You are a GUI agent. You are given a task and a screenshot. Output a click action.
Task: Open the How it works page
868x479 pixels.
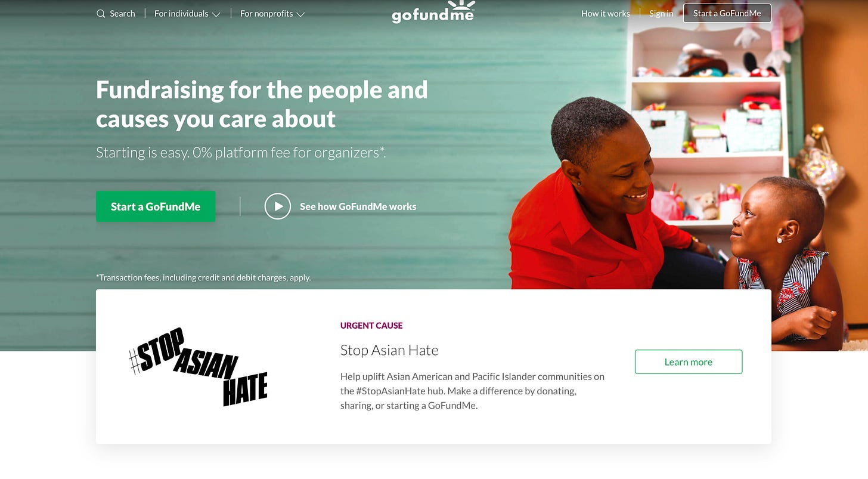point(605,14)
